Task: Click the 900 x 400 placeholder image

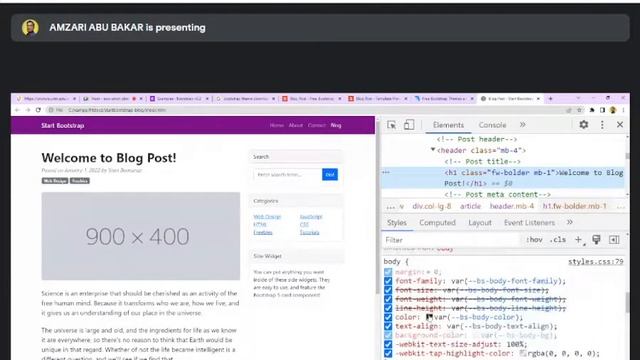Action: point(140,236)
